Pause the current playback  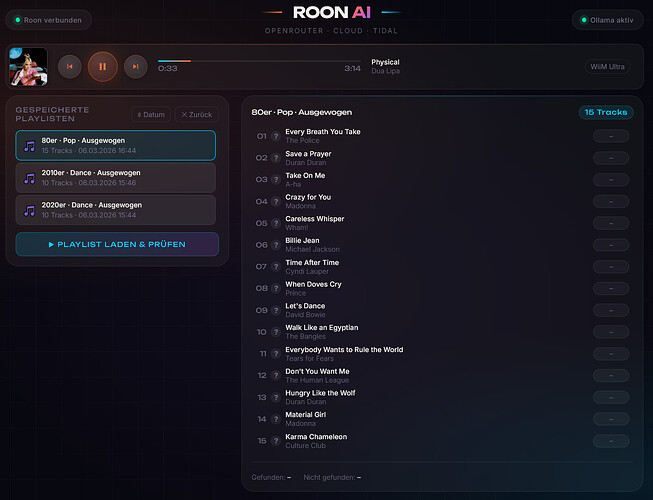tap(102, 67)
